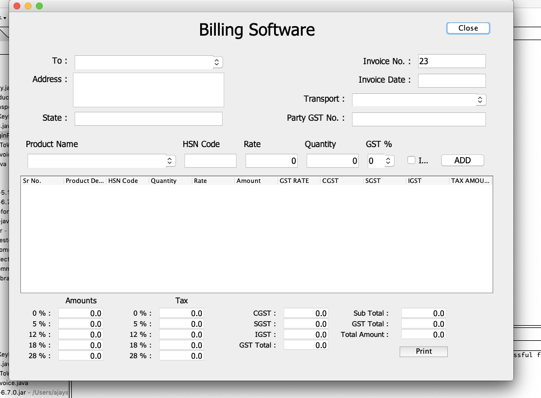541x398 pixels.
Task: Edit the Invoice No. field
Action: point(452,61)
